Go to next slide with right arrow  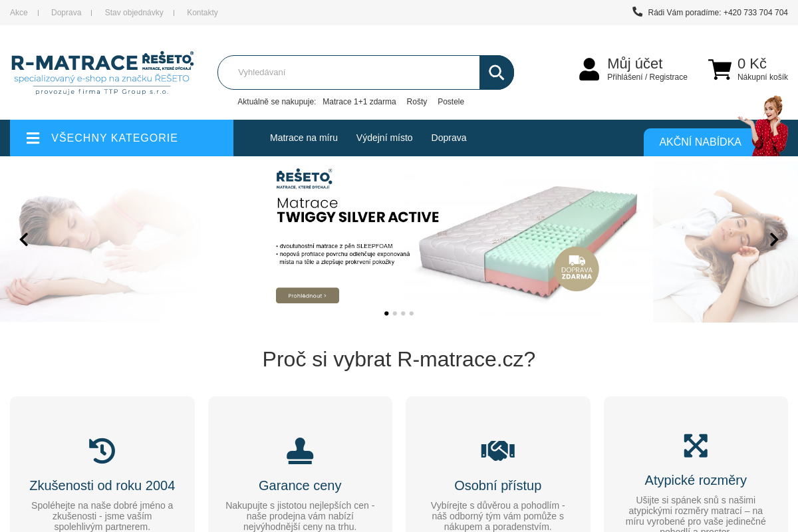(774, 239)
